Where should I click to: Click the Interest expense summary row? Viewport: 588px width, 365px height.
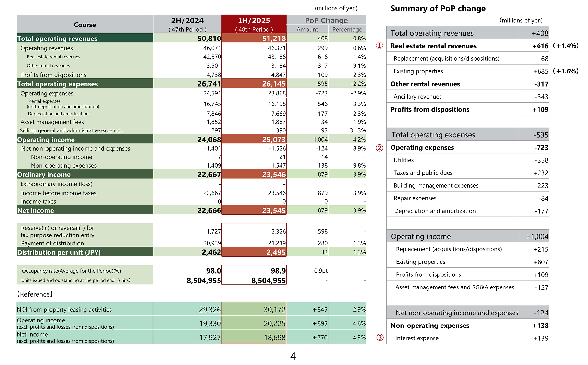(417, 338)
